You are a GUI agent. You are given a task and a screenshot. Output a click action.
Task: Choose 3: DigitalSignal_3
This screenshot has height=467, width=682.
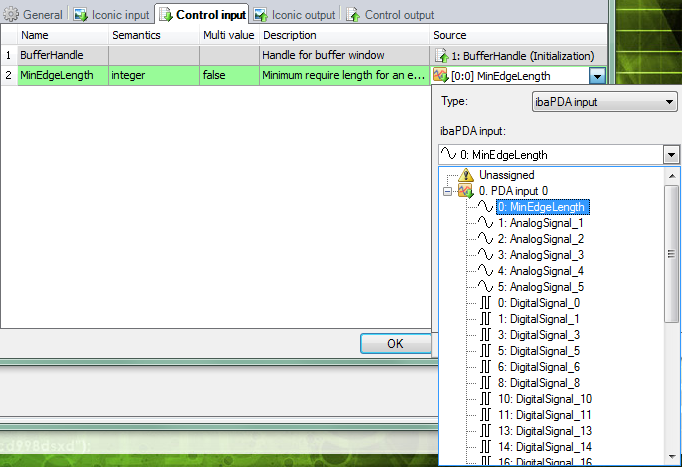tap(539, 335)
